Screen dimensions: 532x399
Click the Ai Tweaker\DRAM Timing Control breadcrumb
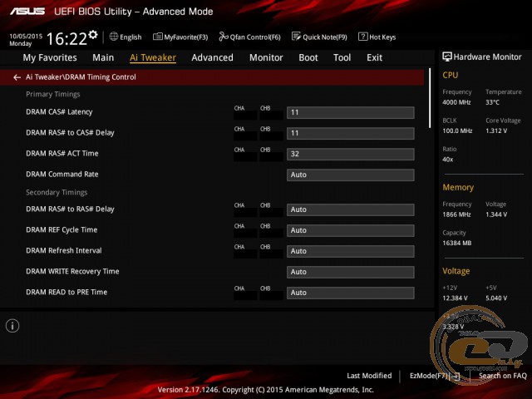tap(81, 77)
